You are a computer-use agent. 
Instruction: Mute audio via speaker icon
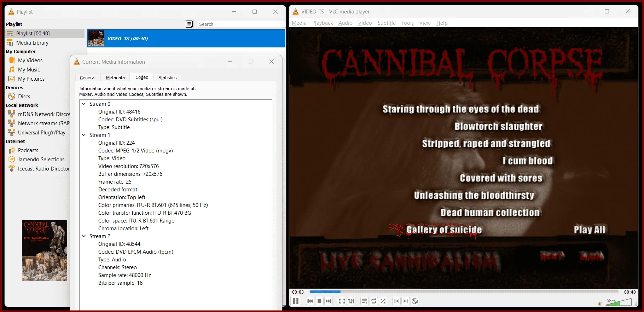point(600,304)
